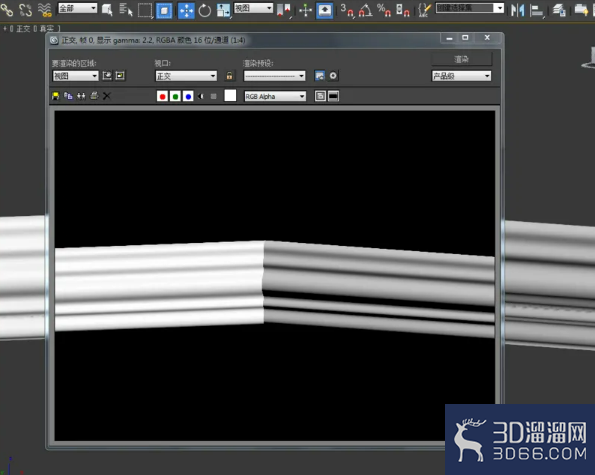Open Select by Name list icon
595x475 pixels.
click(x=126, y=10)
